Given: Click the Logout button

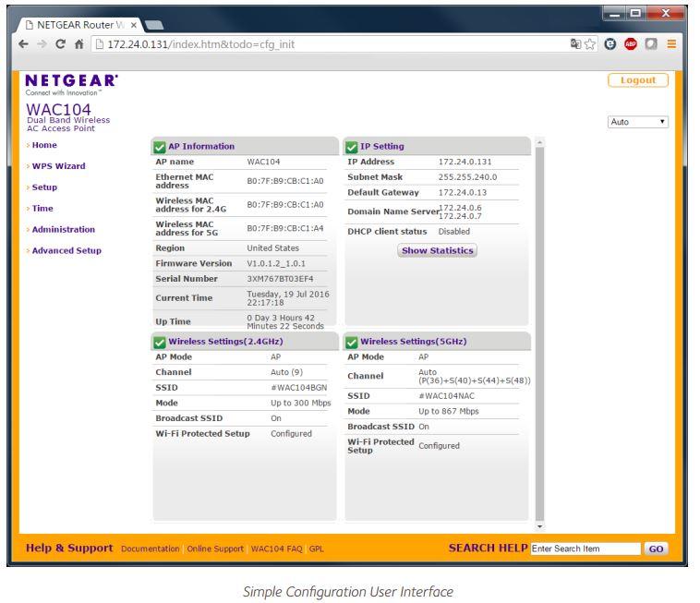Looking at the screenshot, I should [637, 80].
